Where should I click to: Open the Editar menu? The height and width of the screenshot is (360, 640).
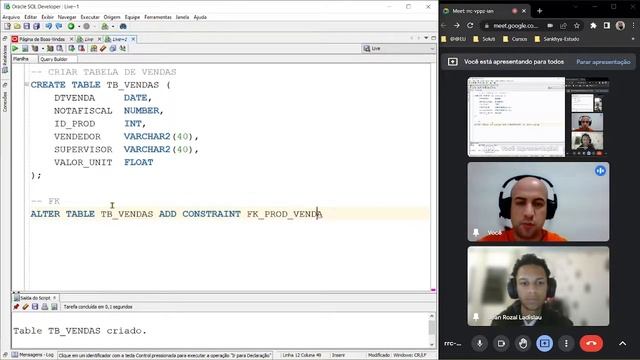point(31,17)
